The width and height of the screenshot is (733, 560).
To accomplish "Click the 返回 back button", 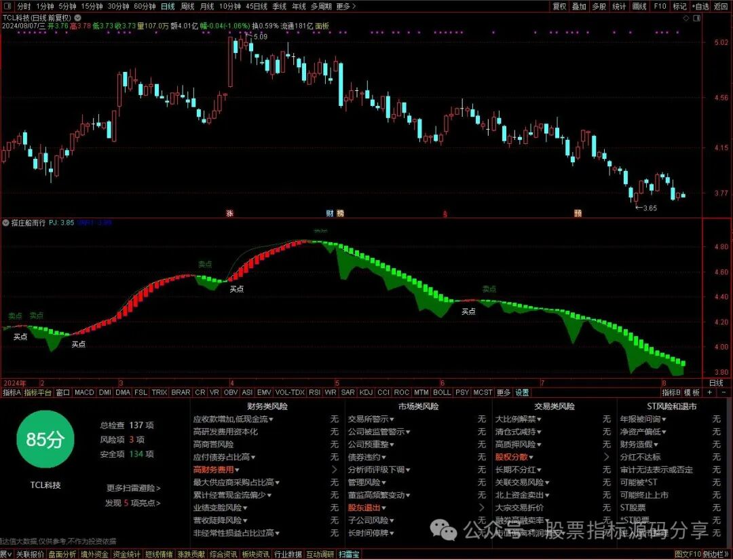I will [x=720, y=6].
